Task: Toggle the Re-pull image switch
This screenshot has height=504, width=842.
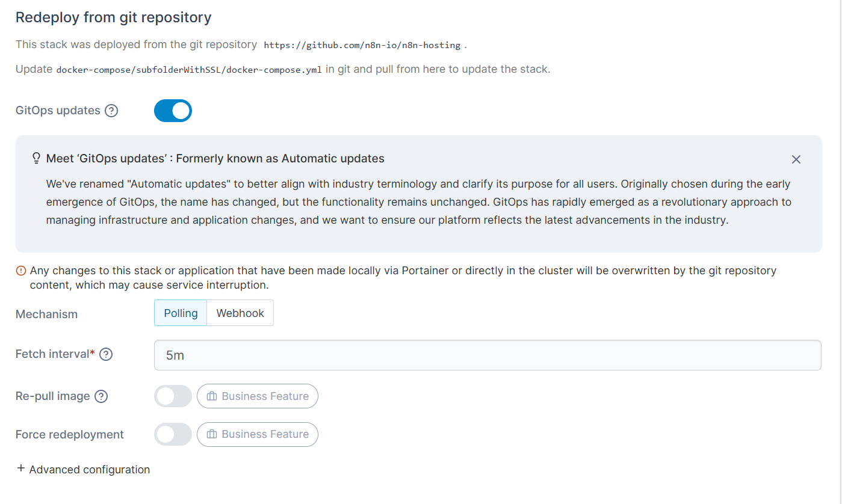Action: (x=173, y=396)
